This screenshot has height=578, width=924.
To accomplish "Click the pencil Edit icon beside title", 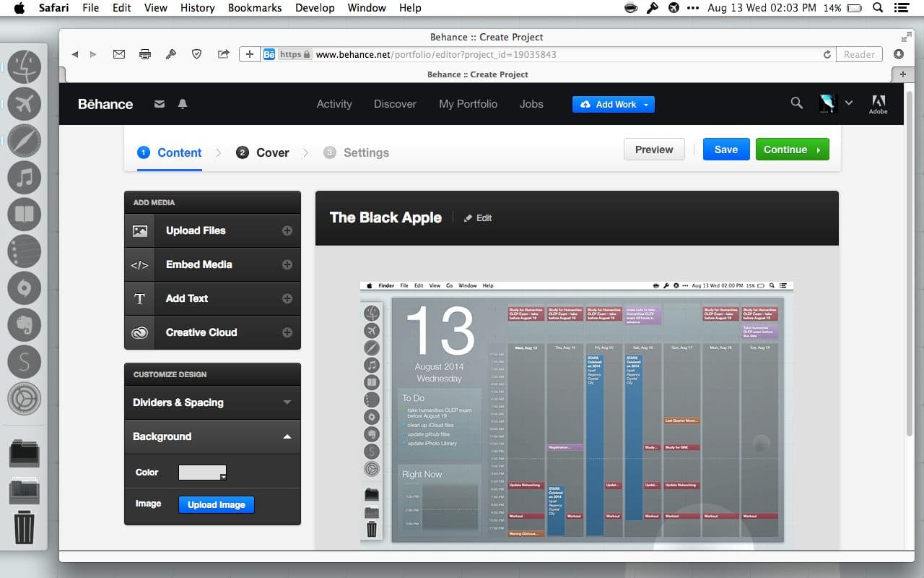I will click(x=468, y=218).
